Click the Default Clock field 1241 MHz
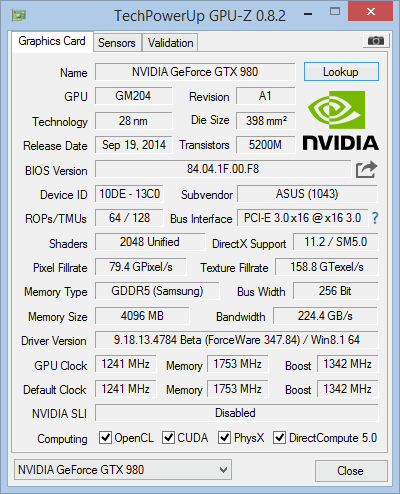The image size is (400, 494). tap(126, 389)
